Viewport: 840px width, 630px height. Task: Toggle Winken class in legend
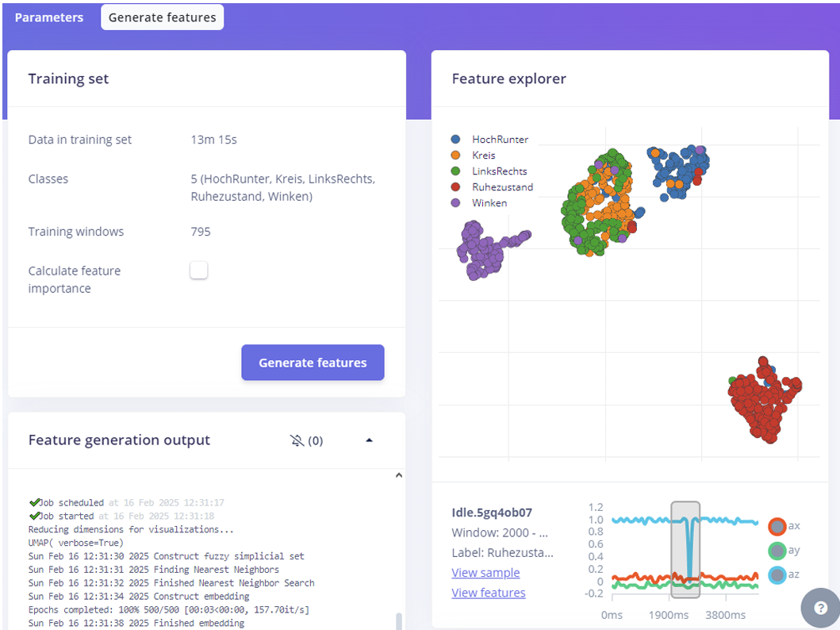click(x=455, y=203)
